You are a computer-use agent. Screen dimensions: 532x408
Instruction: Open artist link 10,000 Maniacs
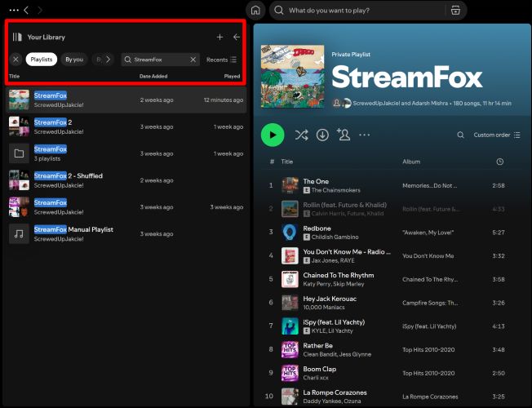click(324, 307)
